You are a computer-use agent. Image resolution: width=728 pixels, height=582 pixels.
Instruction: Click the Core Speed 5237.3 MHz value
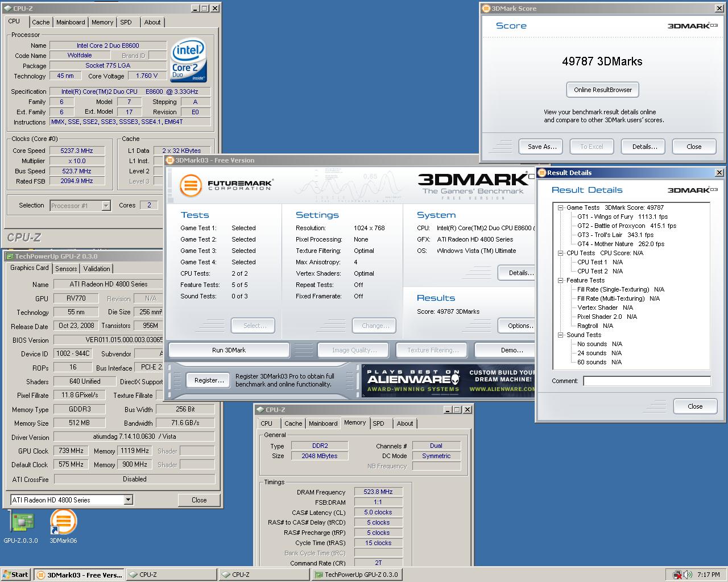pyautogui.click(x=77, y=151)
